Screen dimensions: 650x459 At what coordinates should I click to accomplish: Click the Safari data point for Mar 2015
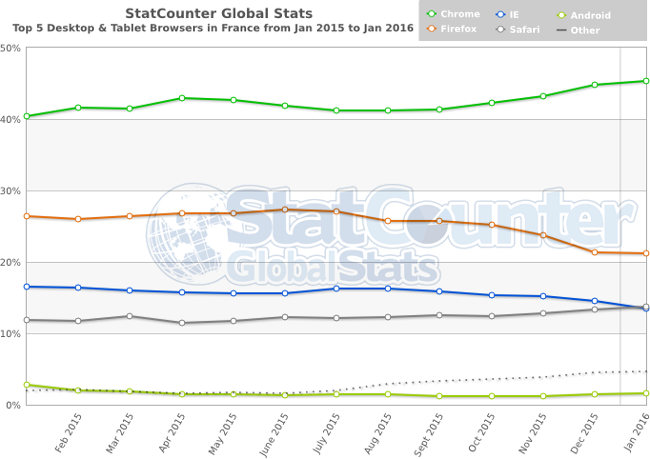130,316
